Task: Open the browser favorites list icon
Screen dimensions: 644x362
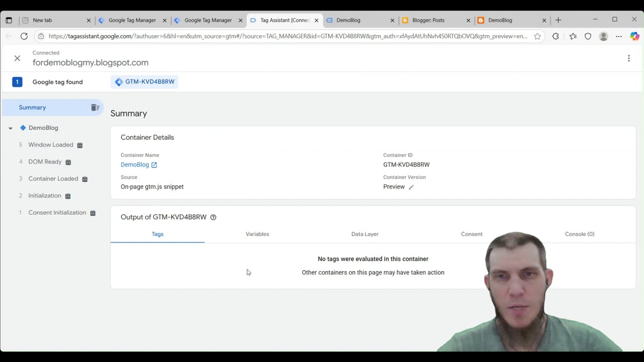Action: (x=573, y=36)
